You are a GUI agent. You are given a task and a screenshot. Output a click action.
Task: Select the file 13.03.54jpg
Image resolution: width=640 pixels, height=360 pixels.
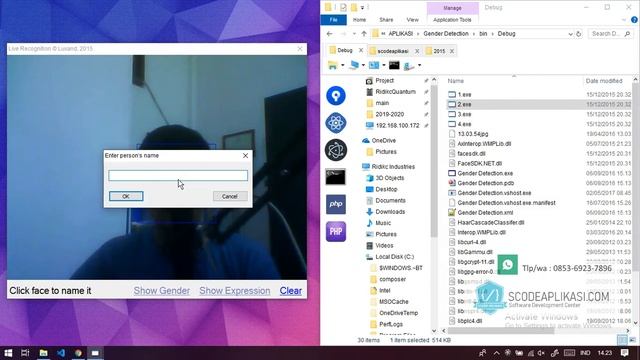pyautogui.click(x=473, y=134)
